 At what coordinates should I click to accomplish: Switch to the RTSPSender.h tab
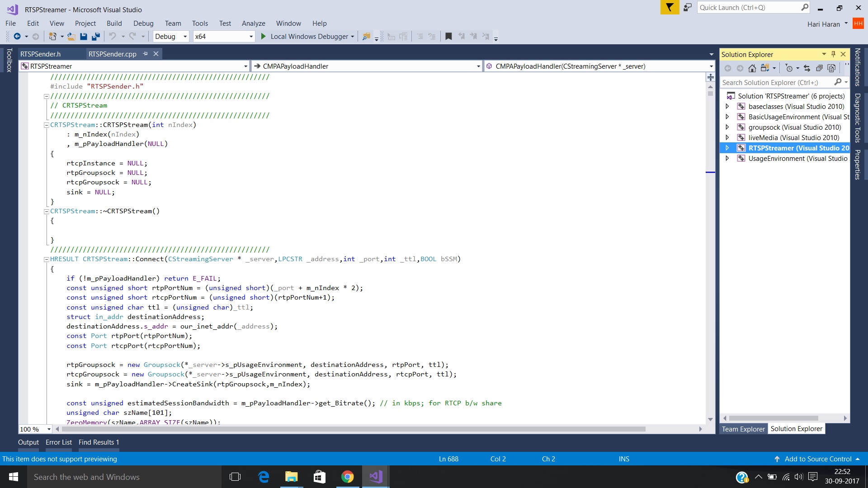tap(40, 54)
